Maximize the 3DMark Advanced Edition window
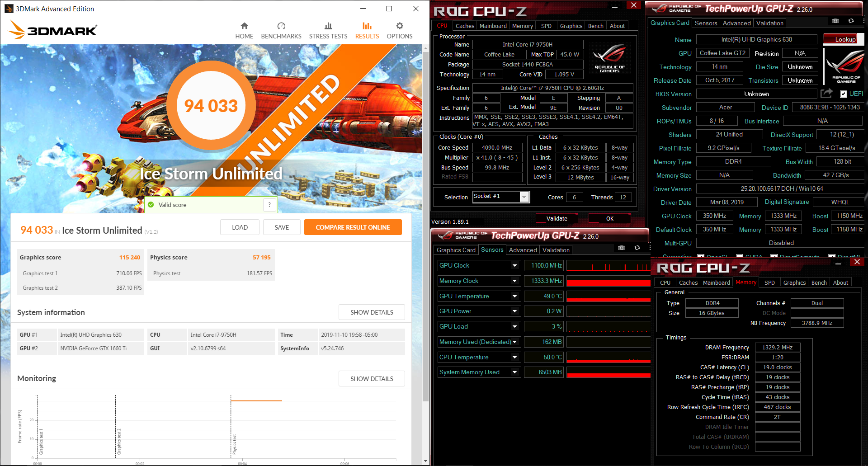This screenshot has height=466, width=868. tap(389, 9)
